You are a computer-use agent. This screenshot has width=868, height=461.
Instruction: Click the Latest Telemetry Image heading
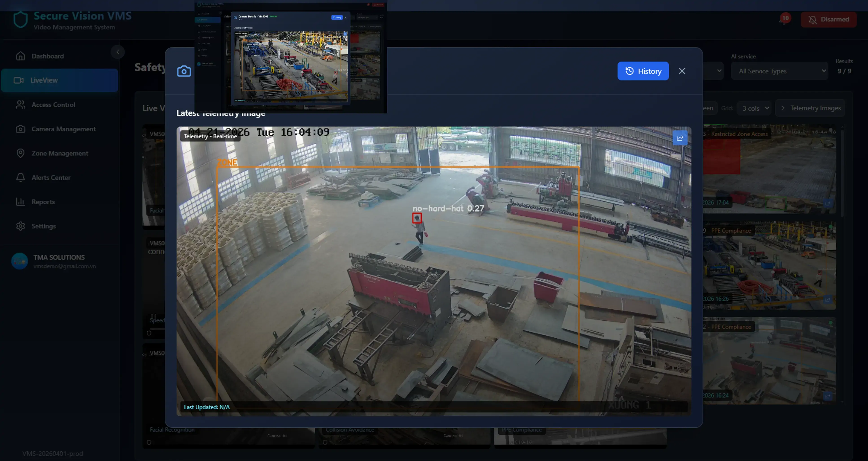pos(221,113)
